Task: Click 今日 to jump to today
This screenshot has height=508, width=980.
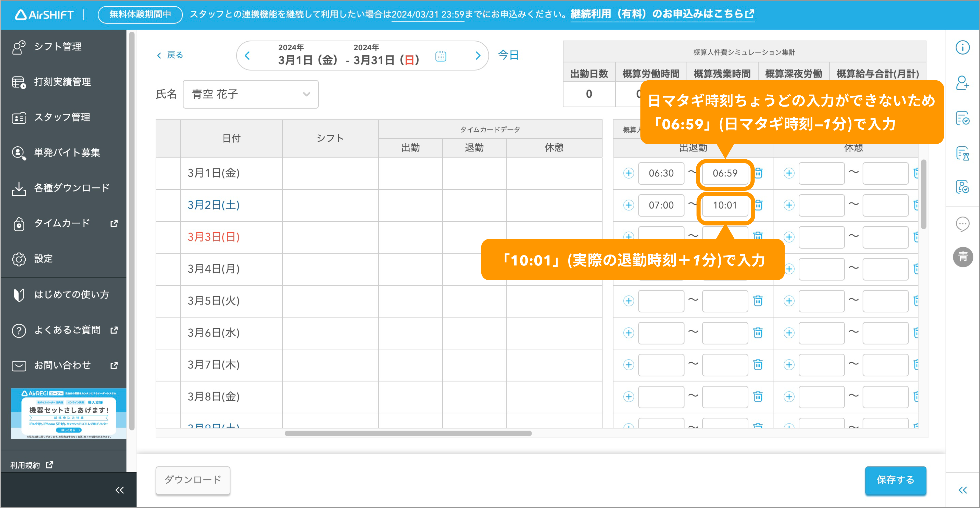Action: pyautogui.click(x=508, y=55)
